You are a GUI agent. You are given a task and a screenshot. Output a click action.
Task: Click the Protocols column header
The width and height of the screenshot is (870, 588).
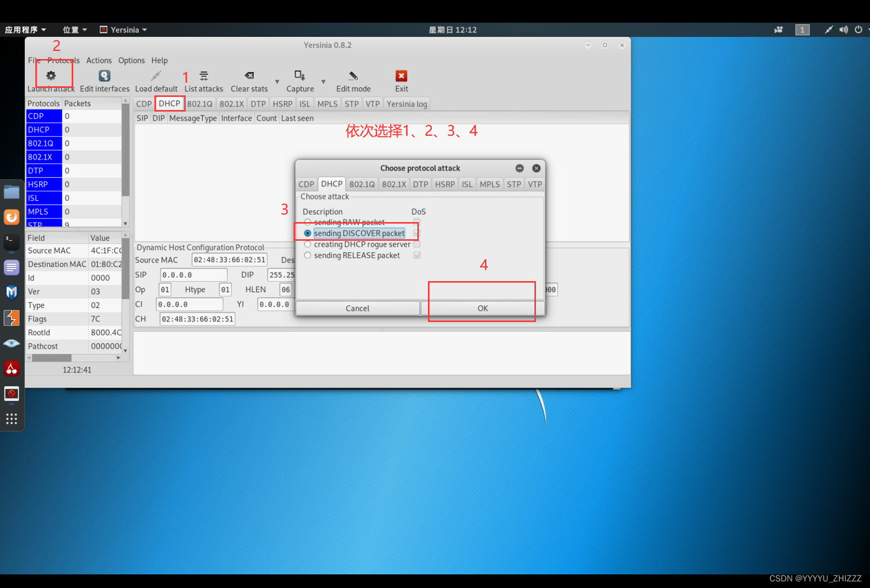tap(43, 103)
